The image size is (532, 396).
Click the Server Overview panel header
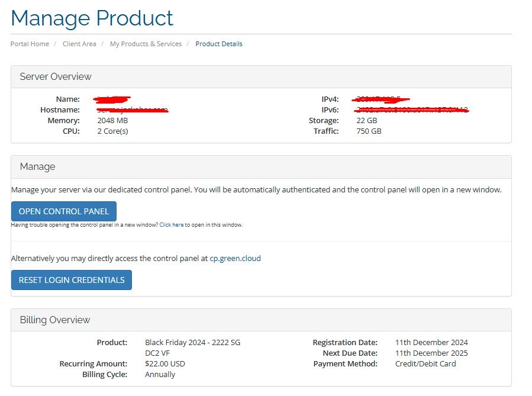tap(56, 77)
